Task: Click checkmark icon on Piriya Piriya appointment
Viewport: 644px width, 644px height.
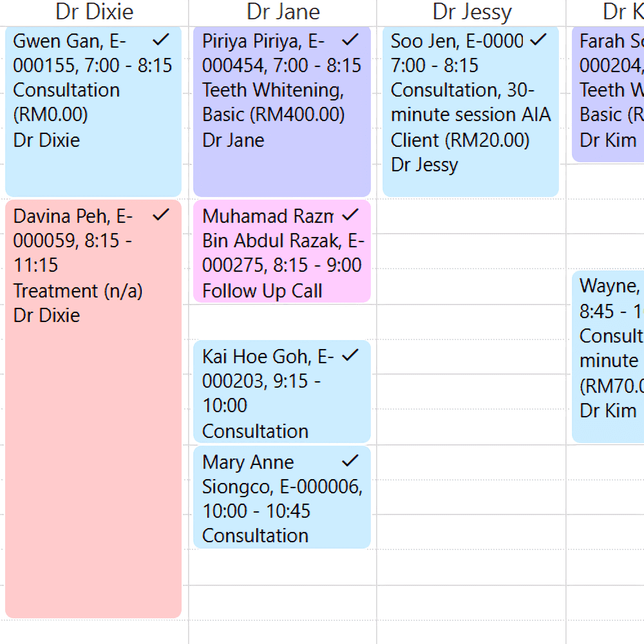Action: click(350, 41)
